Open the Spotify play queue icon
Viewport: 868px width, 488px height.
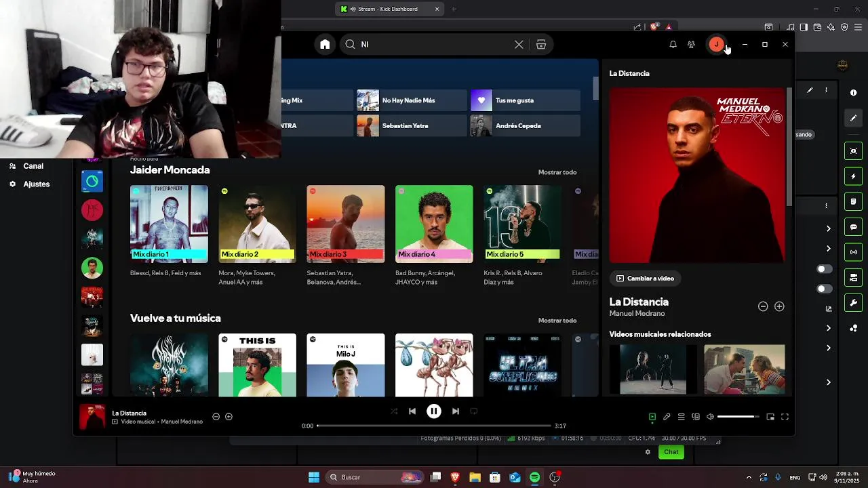point(681,417)
